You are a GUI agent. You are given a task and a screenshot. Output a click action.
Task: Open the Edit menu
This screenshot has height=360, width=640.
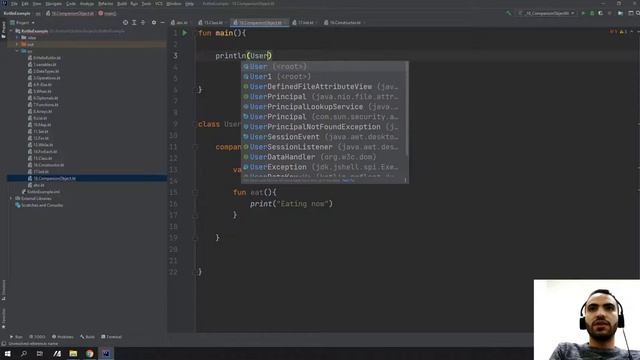click(25, 4)
